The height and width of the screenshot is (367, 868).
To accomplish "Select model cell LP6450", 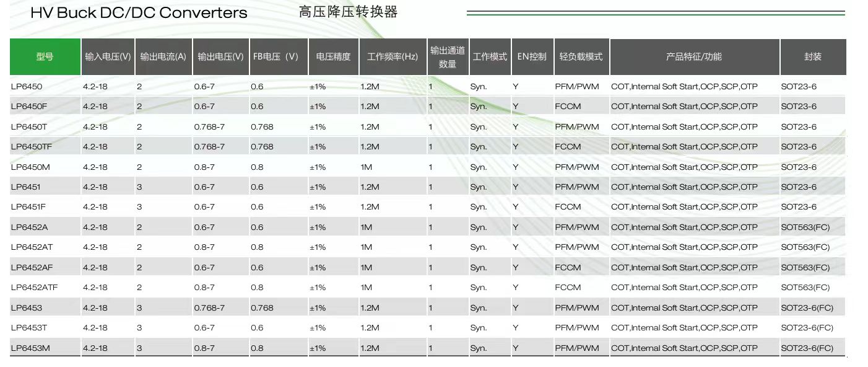I will click(27, 87).
